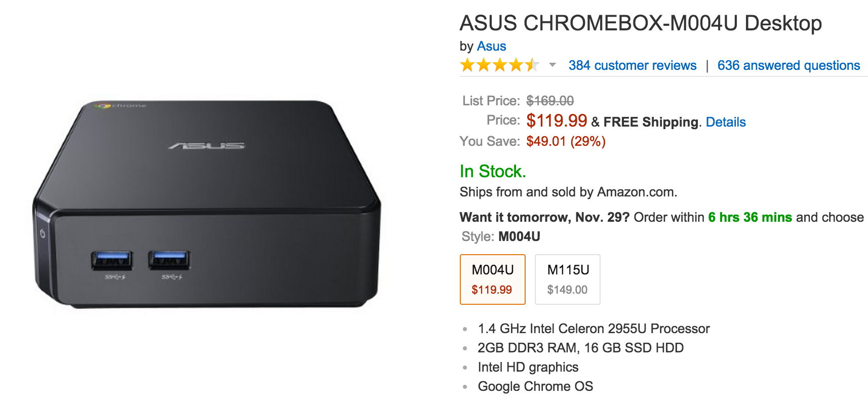Click the green In Stock text

coord(492,171)
